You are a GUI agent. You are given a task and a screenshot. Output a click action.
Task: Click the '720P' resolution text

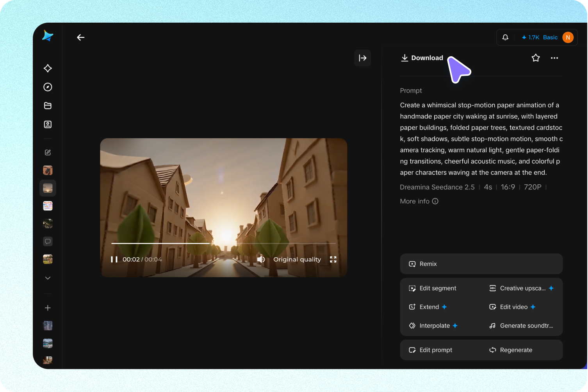(533, 187)
